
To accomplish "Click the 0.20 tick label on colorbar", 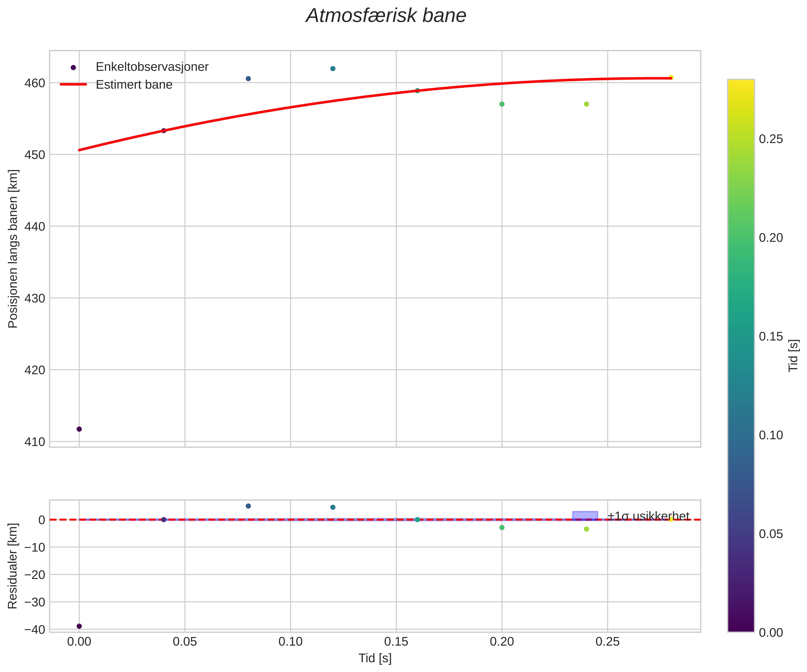I will [x=771, y=238].
